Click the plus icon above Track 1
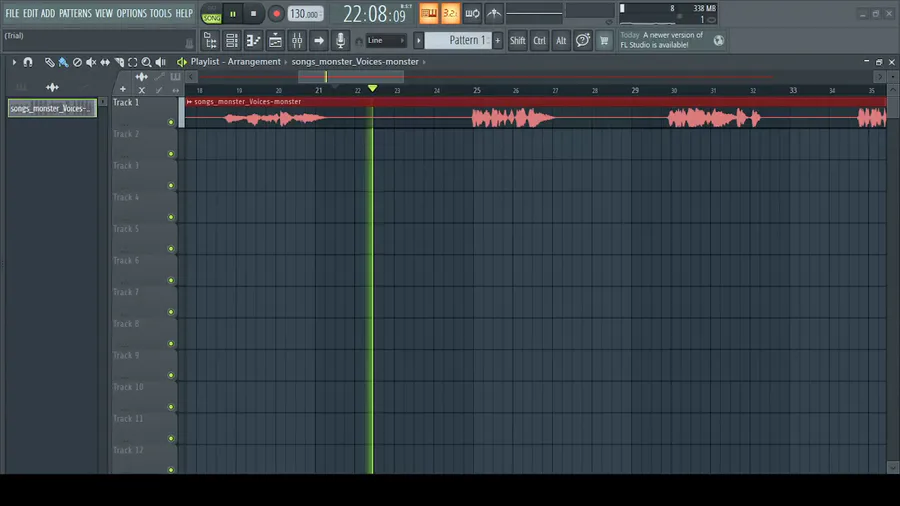This screenshot has height=506, width=900. pyautogui.click(x=123, y=89)
